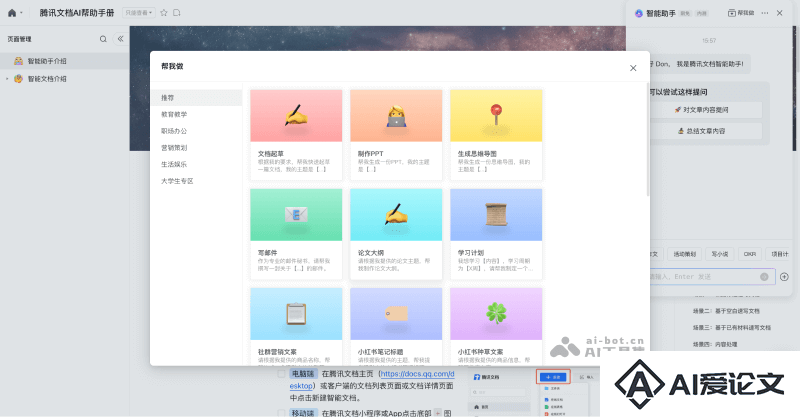Toggle the checkbox next to 移动端

pyautogui.click(x=281, y=413)
